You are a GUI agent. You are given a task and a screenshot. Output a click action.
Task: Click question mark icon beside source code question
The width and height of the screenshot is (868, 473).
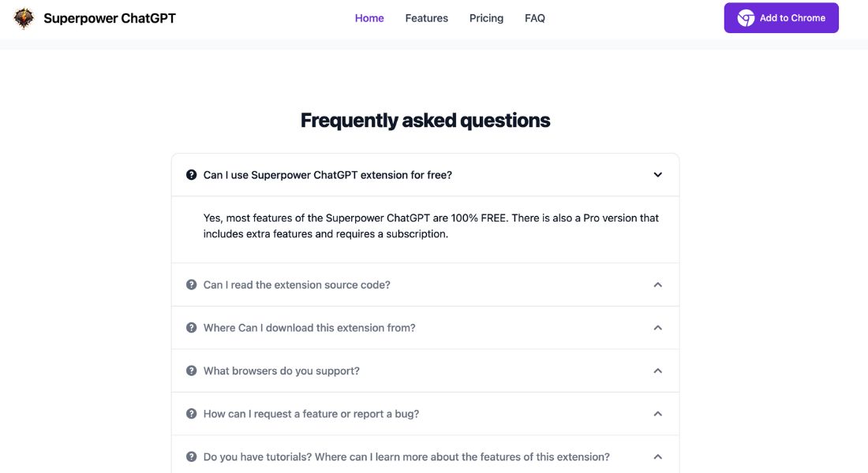pyautogui.click(x=192, y=285)
